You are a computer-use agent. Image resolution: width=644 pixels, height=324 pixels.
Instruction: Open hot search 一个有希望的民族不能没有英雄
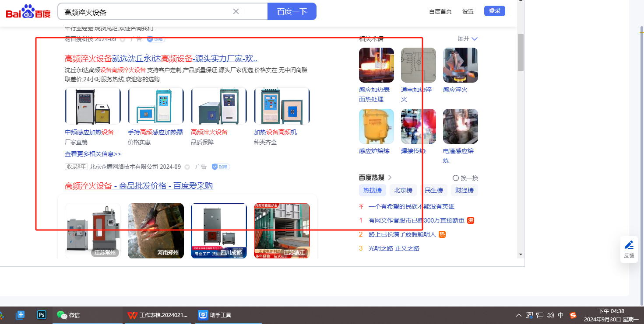412,206
